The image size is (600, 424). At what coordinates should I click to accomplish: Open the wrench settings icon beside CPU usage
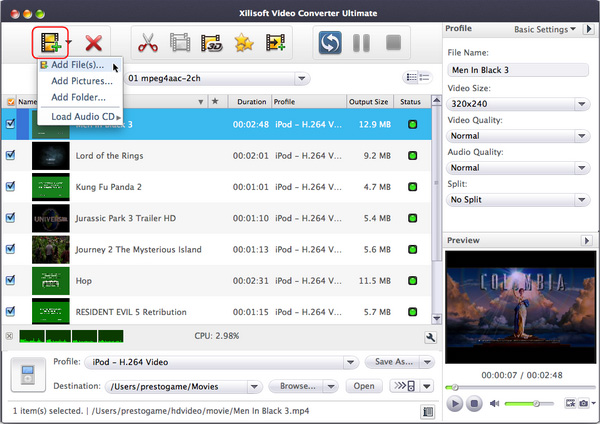tap(429, 338)
